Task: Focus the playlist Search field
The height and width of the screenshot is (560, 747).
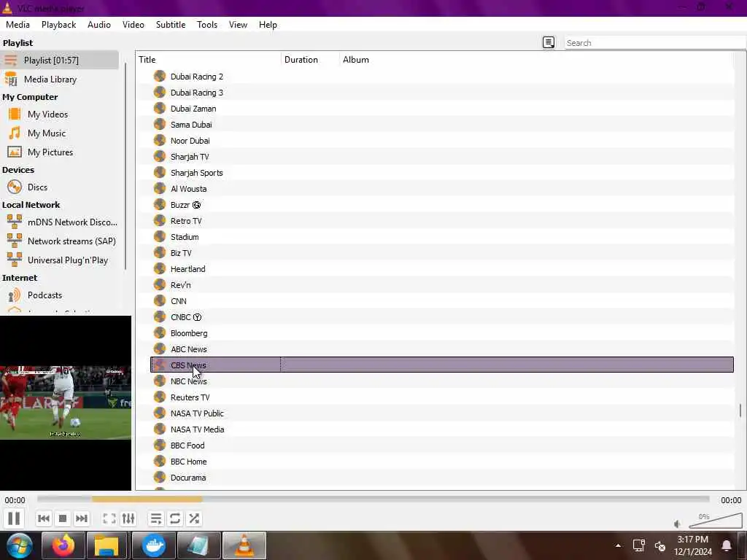Action: pyautogui.click(x=654, y=43)
